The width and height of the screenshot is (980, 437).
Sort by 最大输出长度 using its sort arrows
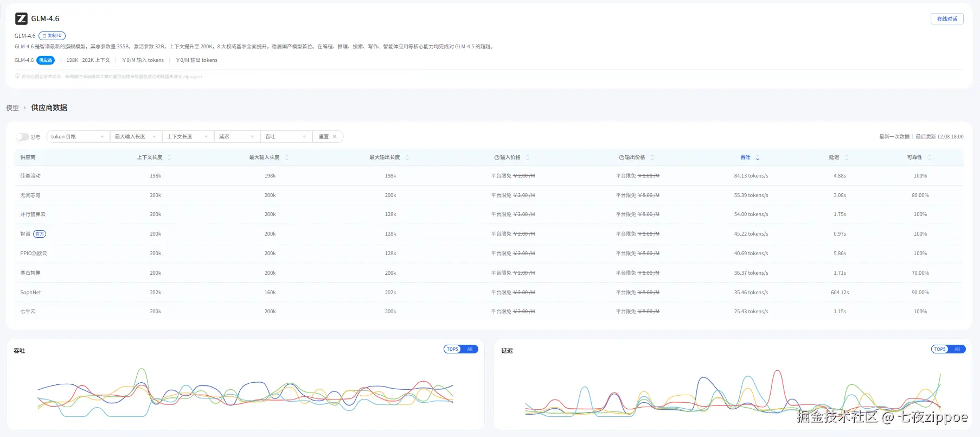pos(407,157)
